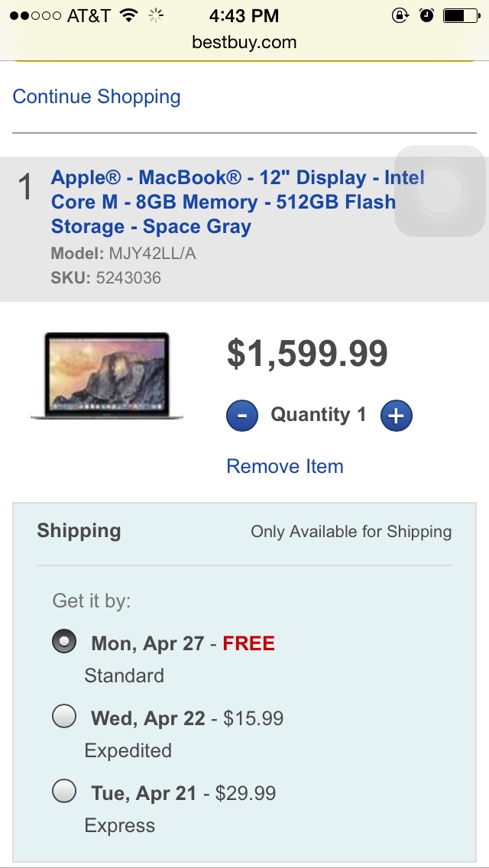Click the Remove Item link

coord(285,466)
